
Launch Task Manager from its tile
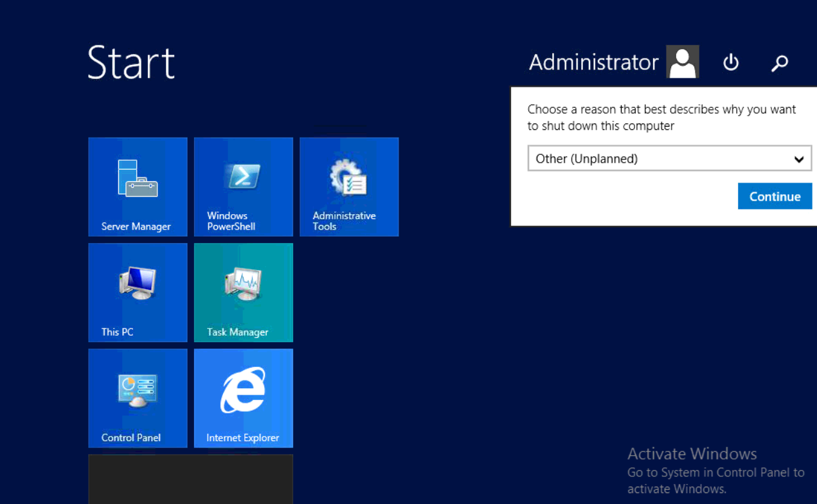tap(244, 292)
